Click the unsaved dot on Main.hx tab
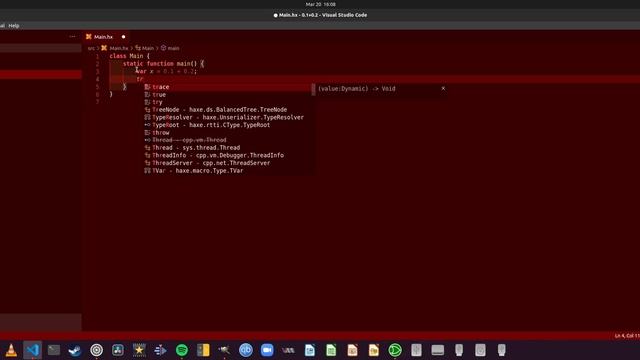Screen dimensions: 640x360 123,37
